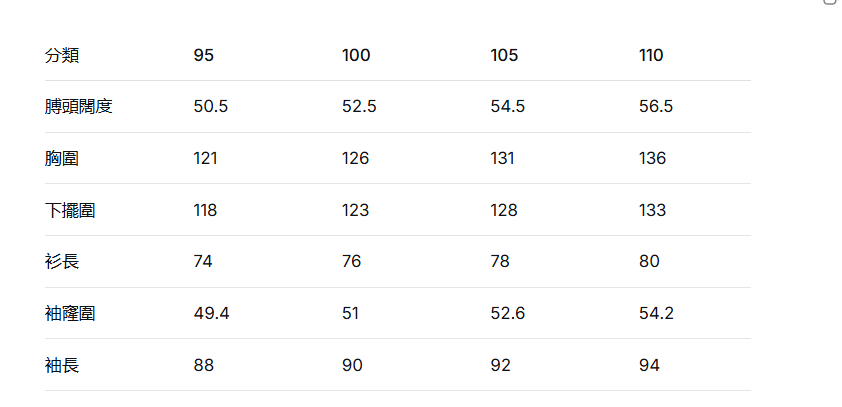Click the 胸圍 row label

click(x=62, y=158)
